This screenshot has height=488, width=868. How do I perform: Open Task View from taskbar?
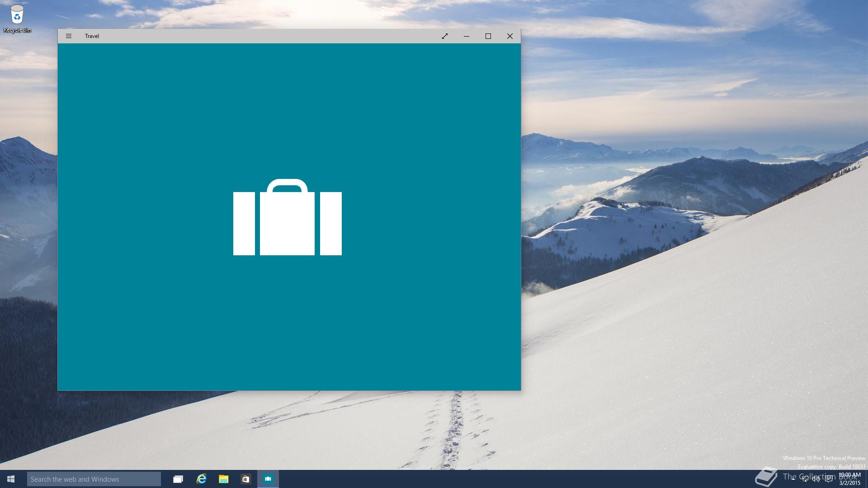[178, 479]
